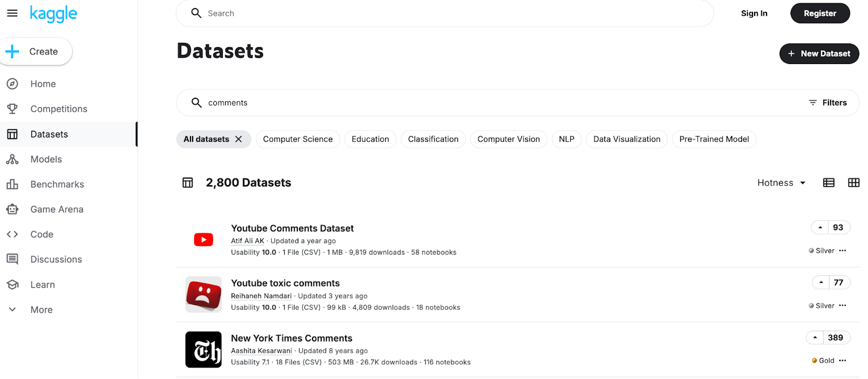Image resolution: width=868 pixels, height=379 pixels.
Task: Open Youtube Comments Dataset
Action: pos(292,229)
